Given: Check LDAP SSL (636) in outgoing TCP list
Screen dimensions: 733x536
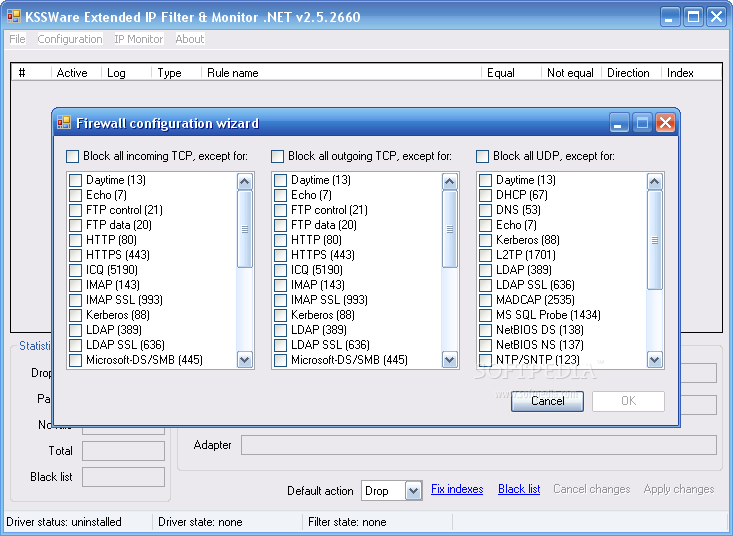Looking at the screenshot, I should coord(280,345).
